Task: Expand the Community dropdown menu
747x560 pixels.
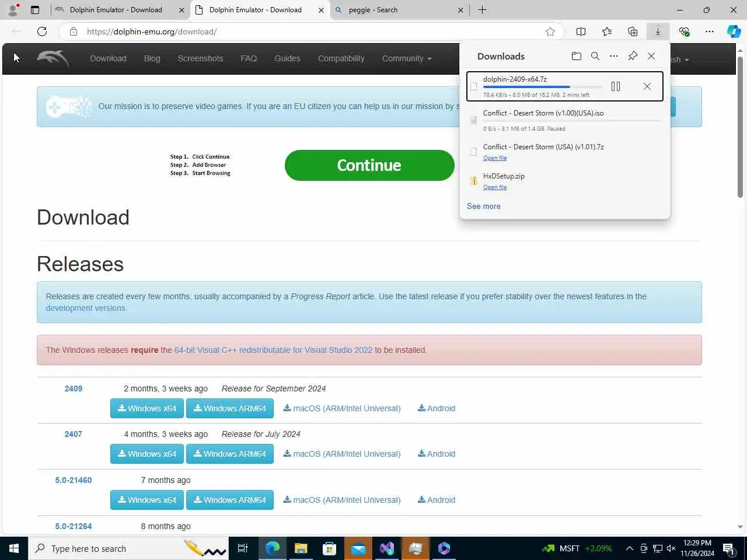Action: pyautogui.click(x=407, y=58)
